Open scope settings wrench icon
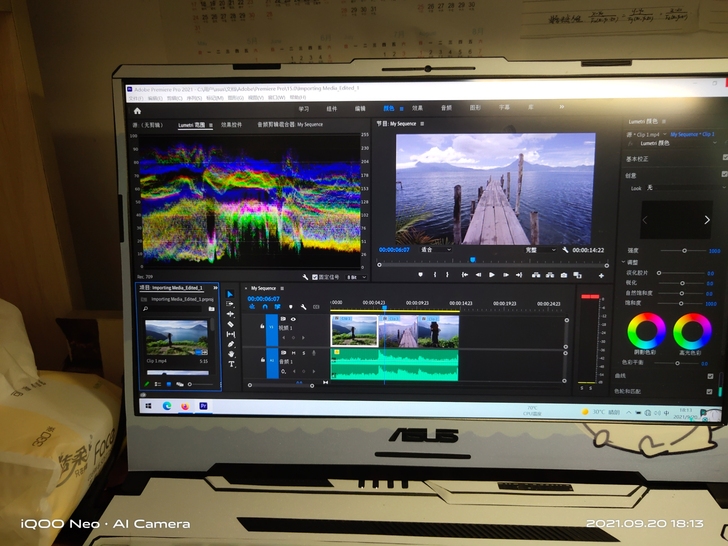Image resolution: width=728 pixels, height=546 pixels. pos(306,275)
